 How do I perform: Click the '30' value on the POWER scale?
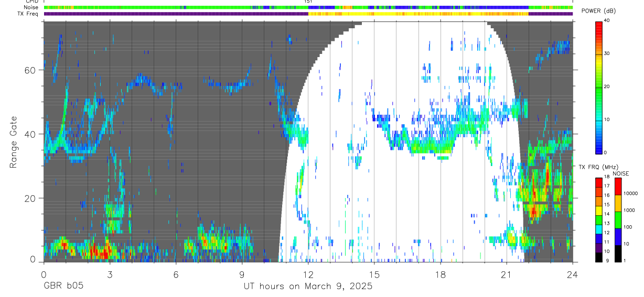[606, 54]
